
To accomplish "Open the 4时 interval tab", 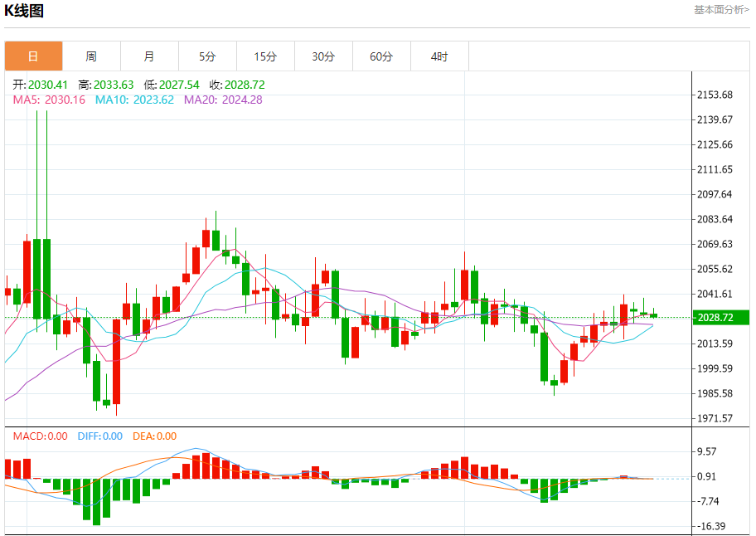I will (439, 56).
